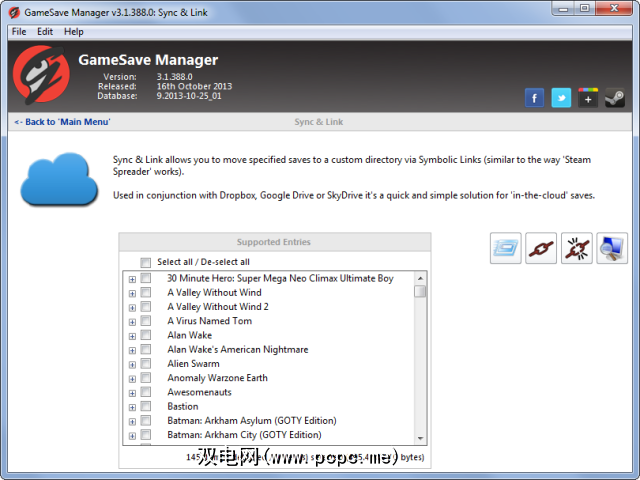Select Batman: Arkham Asylum (GOTY Edition) text
640x480 pixels.
[x=252, y=420]
